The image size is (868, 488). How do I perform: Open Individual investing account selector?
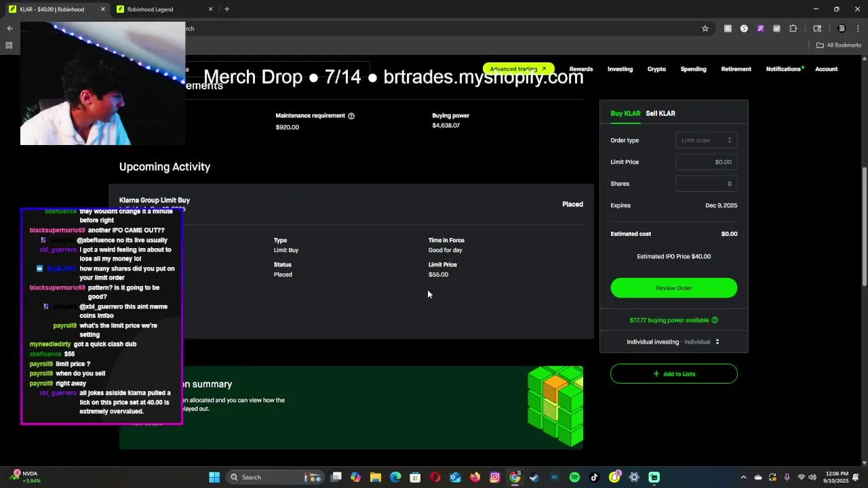673,342
